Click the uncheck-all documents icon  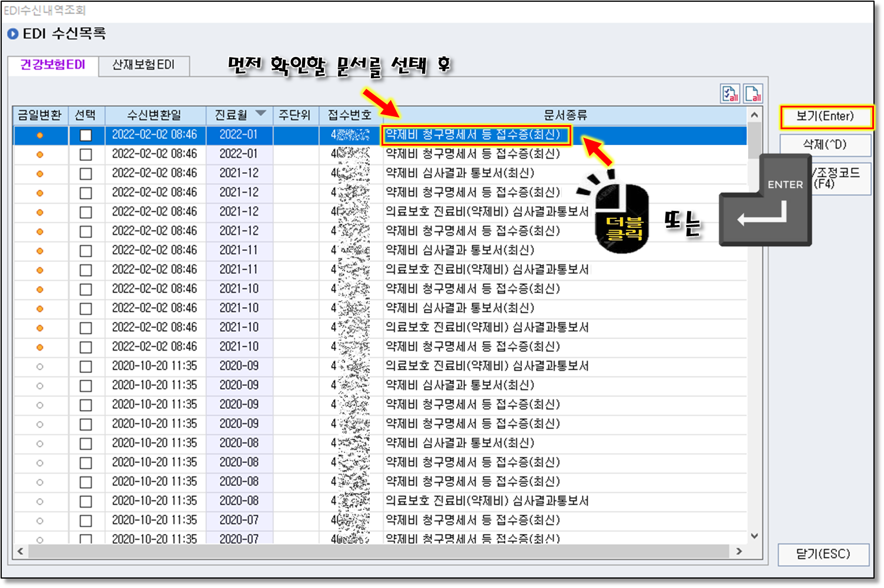(x=753, y=94)
